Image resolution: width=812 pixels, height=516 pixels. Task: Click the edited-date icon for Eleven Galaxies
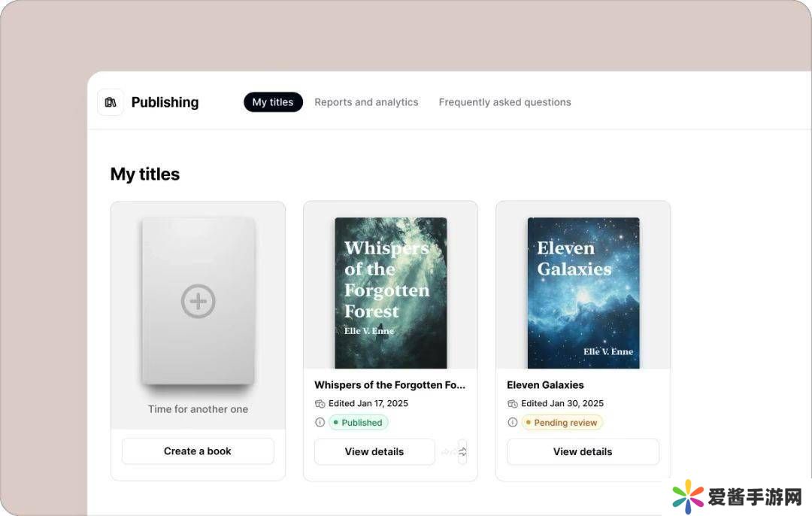pos(513,404)
